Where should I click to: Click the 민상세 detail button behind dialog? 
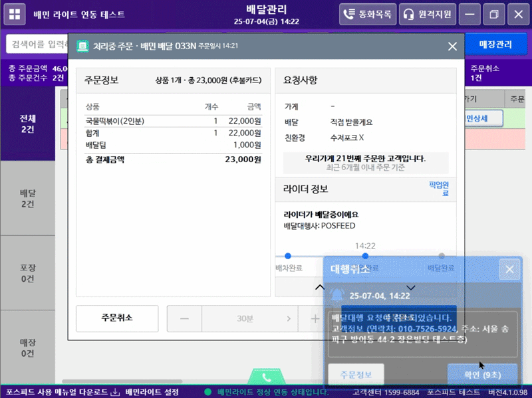click(483, 118)
